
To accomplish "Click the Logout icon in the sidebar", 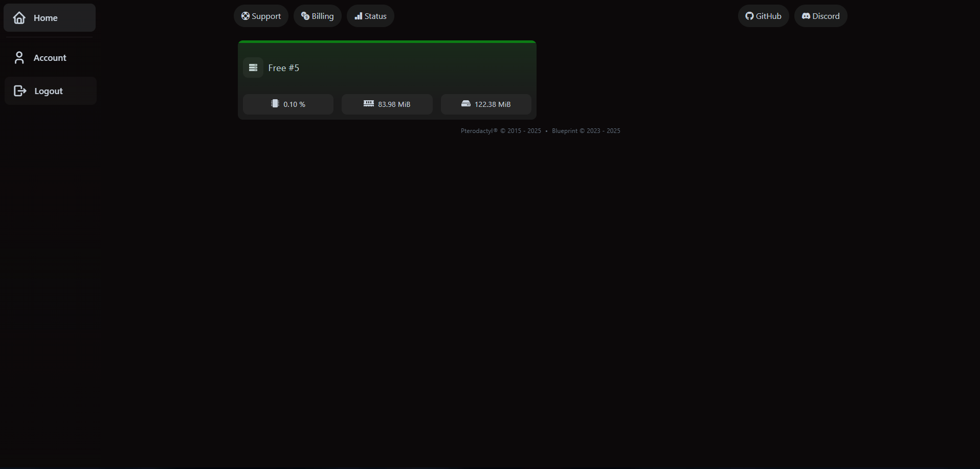I will pyautogui.click(x=19, y=91).
